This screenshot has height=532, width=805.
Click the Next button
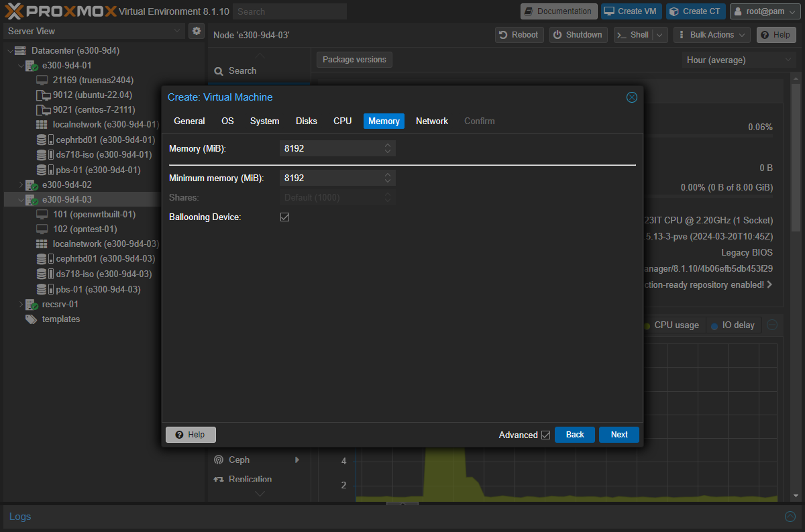pos(619,435)
